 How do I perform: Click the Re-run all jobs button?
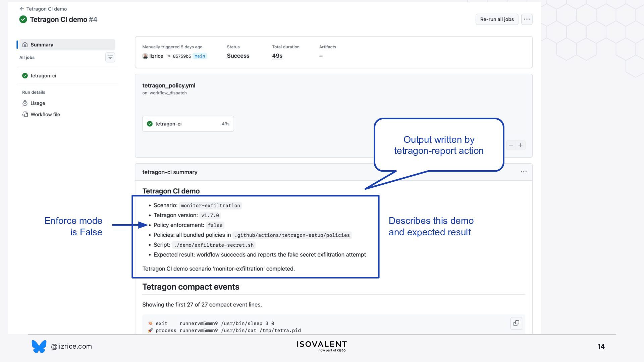[x=497, y=19]
